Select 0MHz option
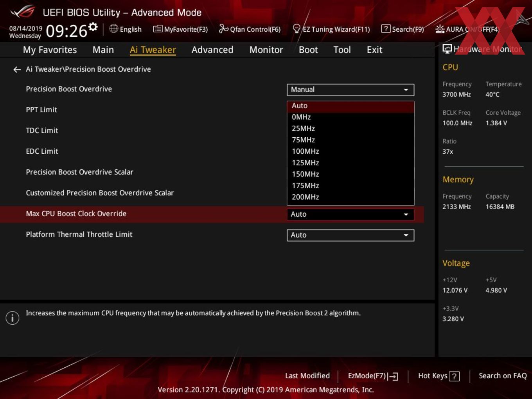This screenshot has width=532, height=399. 350,117
